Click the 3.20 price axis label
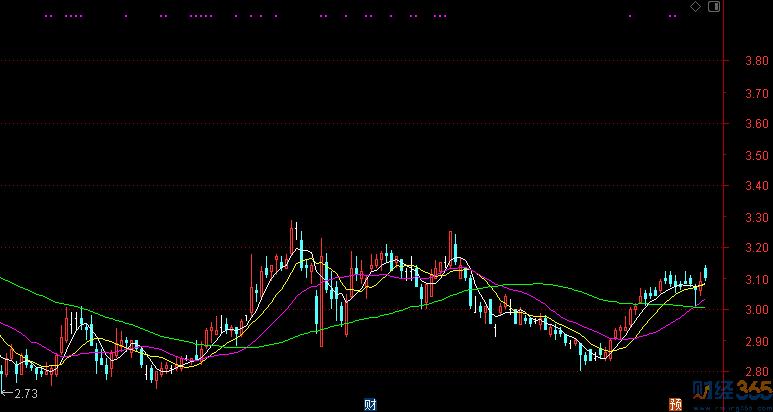 757,248
